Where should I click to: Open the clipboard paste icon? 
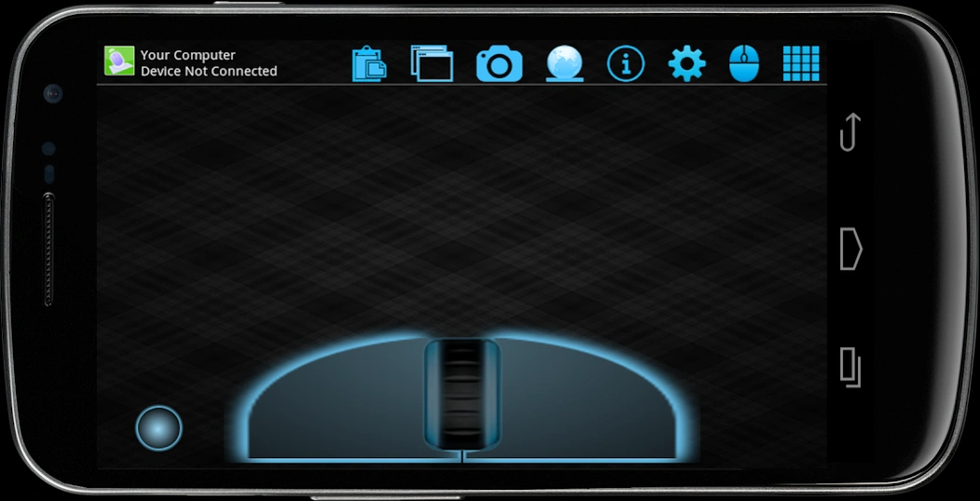click(369, 63)
